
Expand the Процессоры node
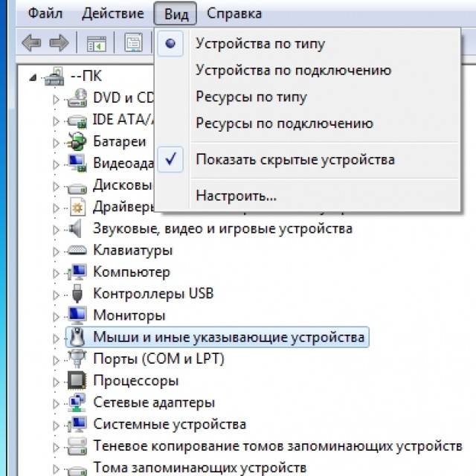point(56,382)
